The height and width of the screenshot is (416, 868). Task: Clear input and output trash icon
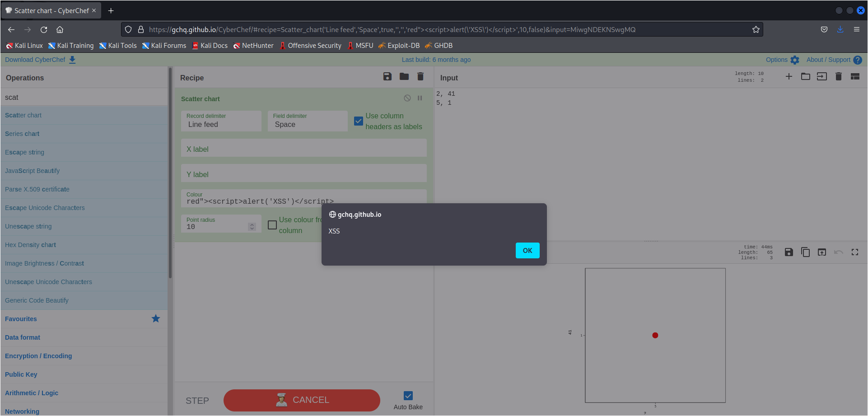[839, 77]
